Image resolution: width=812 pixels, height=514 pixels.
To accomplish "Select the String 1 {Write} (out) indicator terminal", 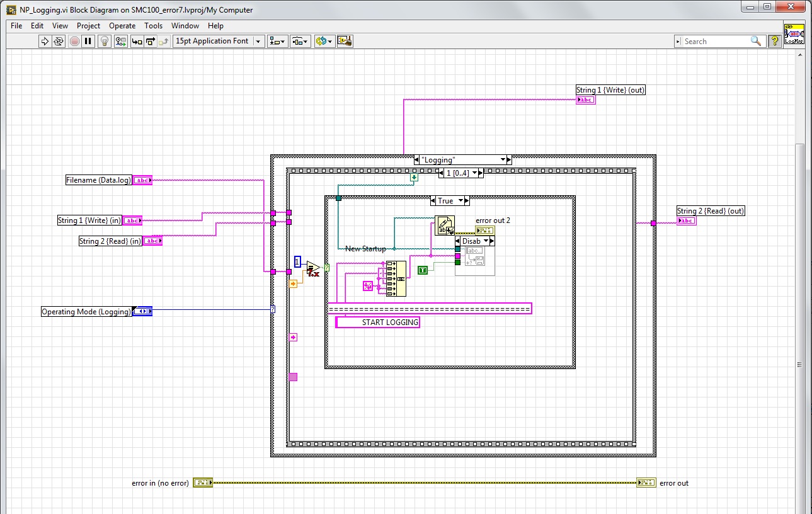I will coord(586,100).
